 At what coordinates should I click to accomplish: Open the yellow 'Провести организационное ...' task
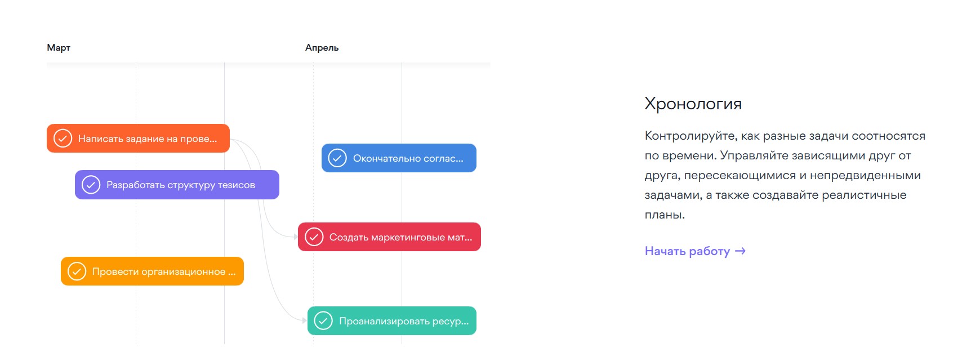pos(164,271)
